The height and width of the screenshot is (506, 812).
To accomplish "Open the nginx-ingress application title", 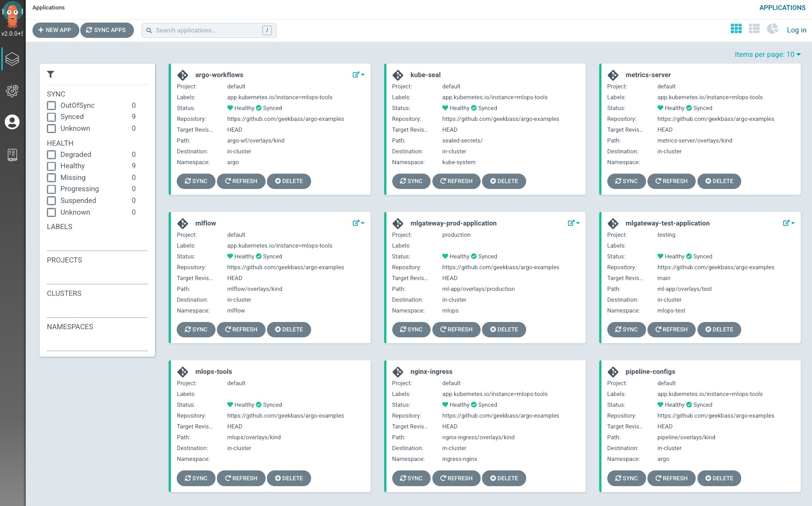I will [x=431, y=372].
